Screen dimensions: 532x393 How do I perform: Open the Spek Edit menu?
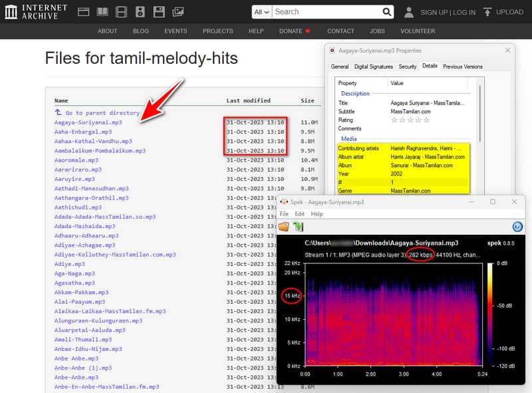pyautogui.click(x=299, y=214)
